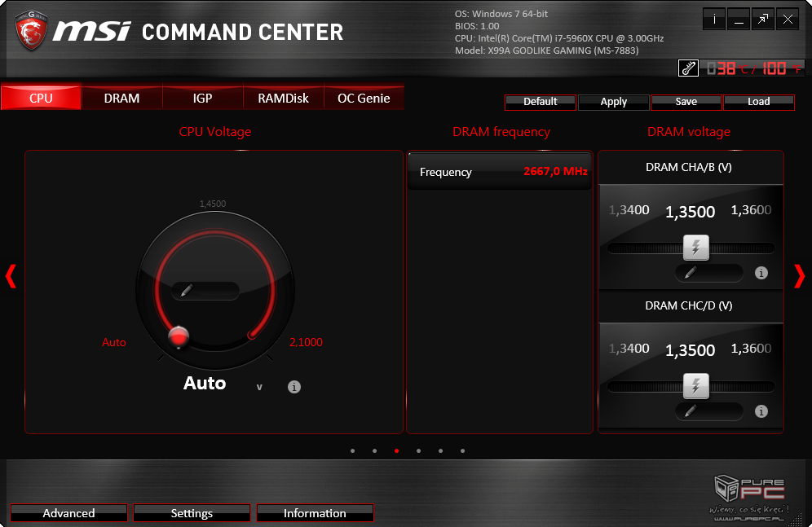Click the red CPU Voltage dial knob
Screen dimensions: 812x527
coord(179,335)
